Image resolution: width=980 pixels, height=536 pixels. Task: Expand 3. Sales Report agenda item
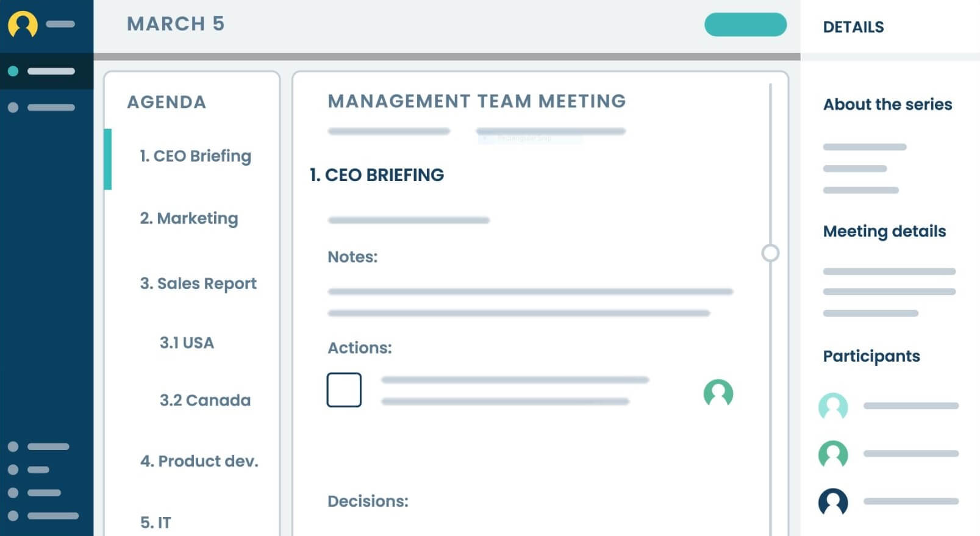pos(198,284)
